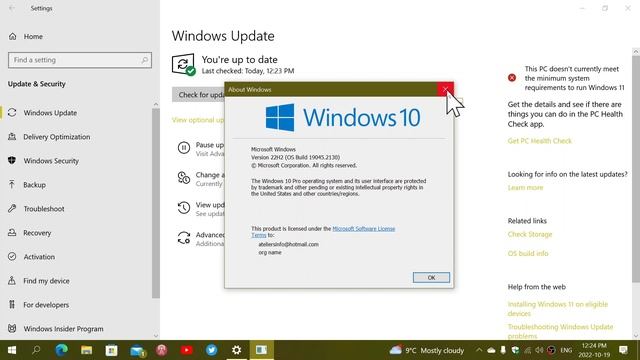The image size is (640, 360).
Task: Open File Explorer from taskbar
Action: [x=87, y=350]
